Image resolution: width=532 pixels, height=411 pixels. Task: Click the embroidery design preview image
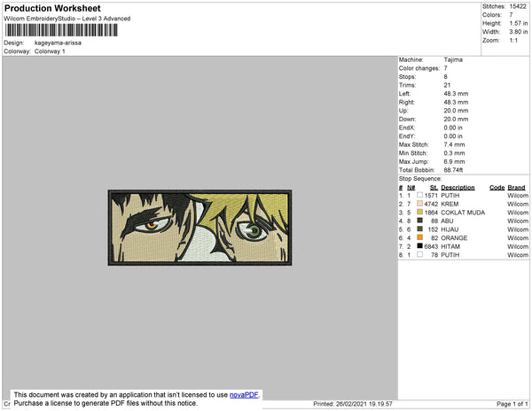click(199, 228)
